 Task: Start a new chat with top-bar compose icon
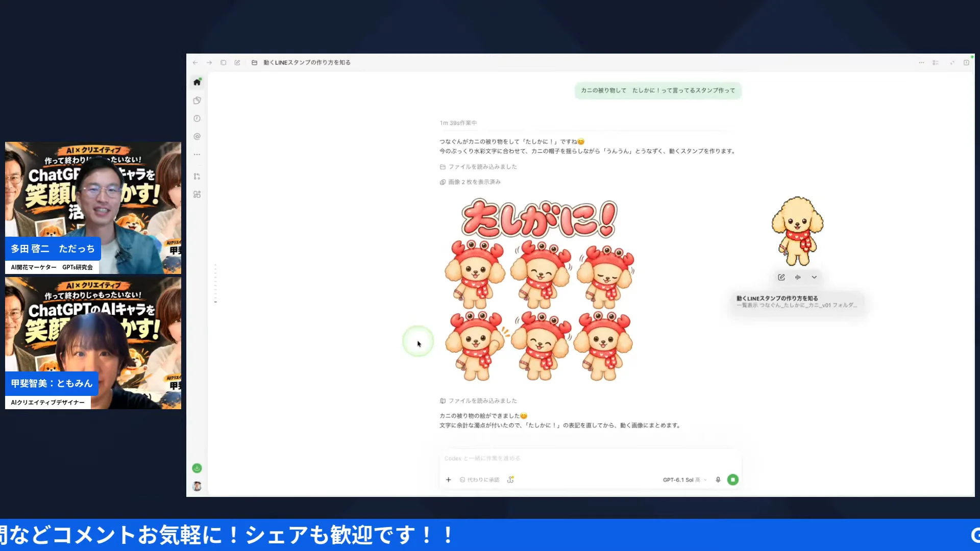tap(237, 62)
